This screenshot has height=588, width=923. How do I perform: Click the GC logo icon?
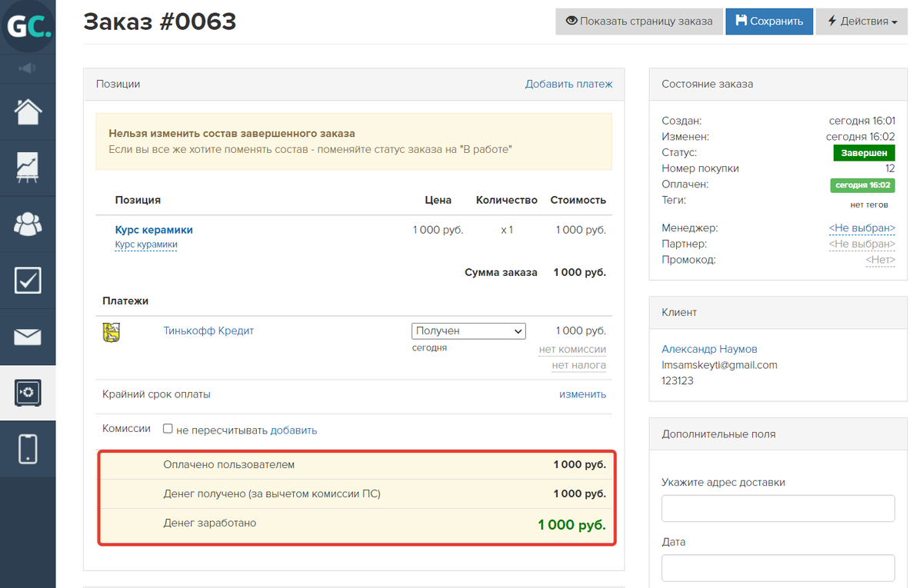click(x=28, y=27)
